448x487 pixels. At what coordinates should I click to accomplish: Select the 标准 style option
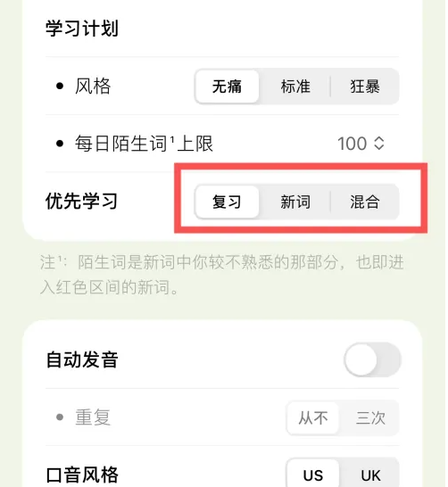(295, 87)
